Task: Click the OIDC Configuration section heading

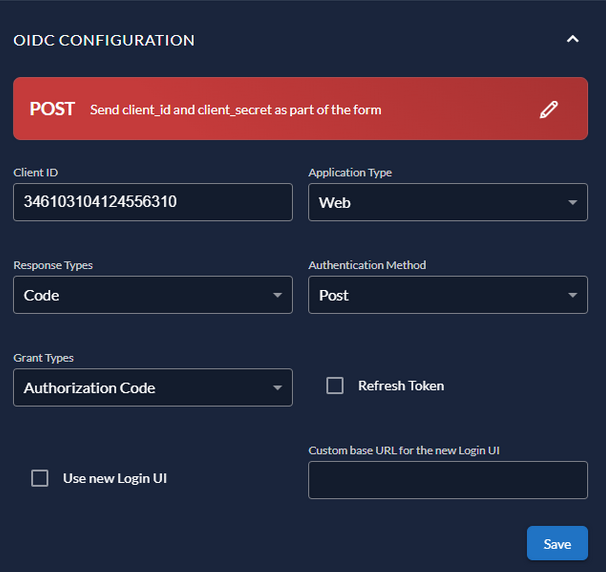Action: [104, 41]
